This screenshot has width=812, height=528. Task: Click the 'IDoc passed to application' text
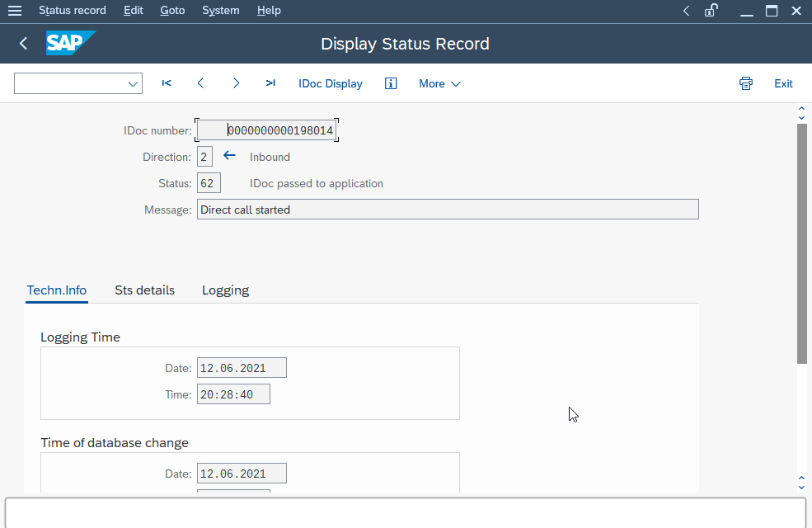pos(317,183)
